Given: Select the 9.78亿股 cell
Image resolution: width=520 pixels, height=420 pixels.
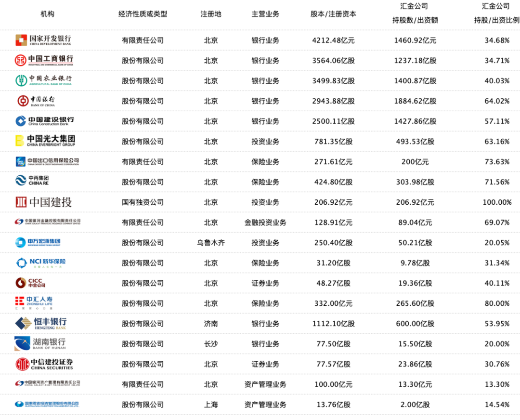Looking at the screenshot, I should click(415, 263).
